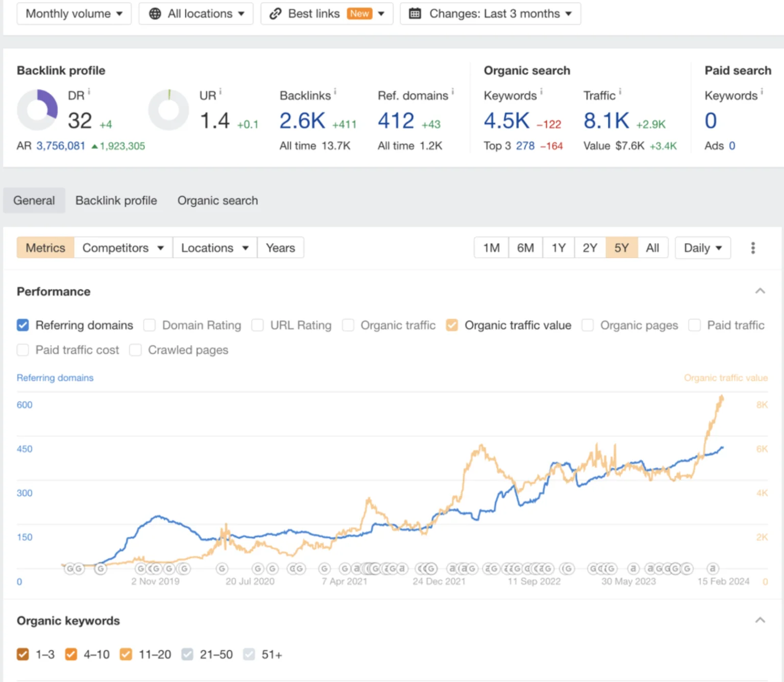Select the 1Y time range button
The width and height of the screenshot is (784, 682).
(558, 248)
